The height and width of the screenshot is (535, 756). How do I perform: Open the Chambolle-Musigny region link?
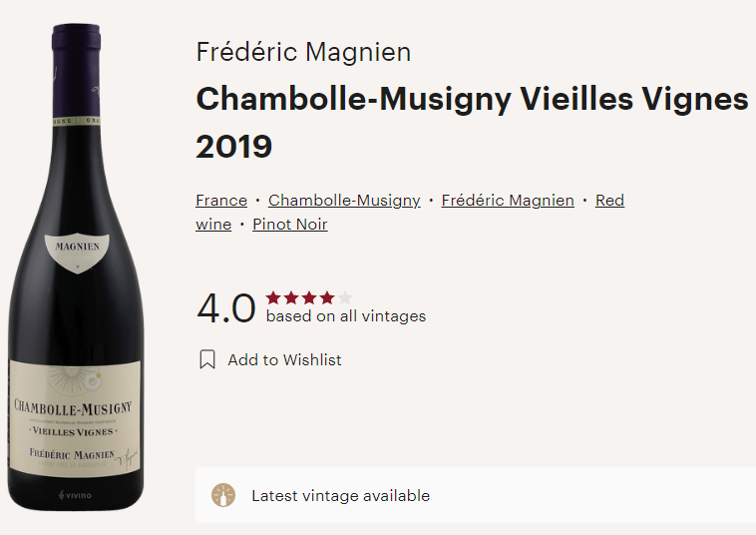click(x=344, y=200)
